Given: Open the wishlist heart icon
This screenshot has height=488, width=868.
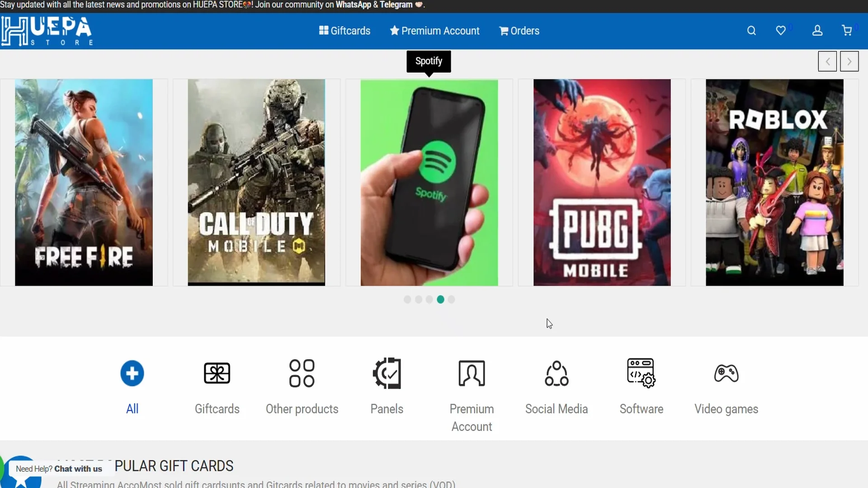Looking at the screenshot, I should (x=782, y=30).
